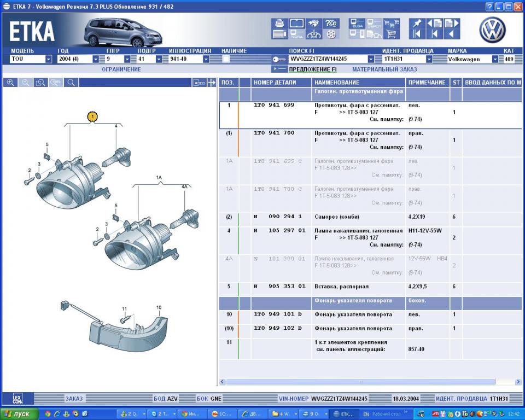Image resolution: width=525 pixels, height=420 pixels.
Task: Click the КАТ 409 field
Action: point(509,59)
